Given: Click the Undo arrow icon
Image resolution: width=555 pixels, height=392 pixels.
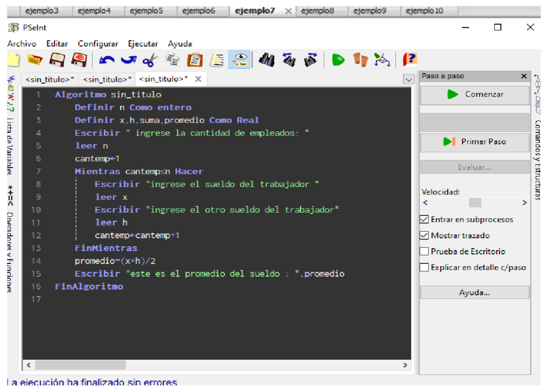Looking at the screenshot, I should pyautogui.click(x=107, y=60).
